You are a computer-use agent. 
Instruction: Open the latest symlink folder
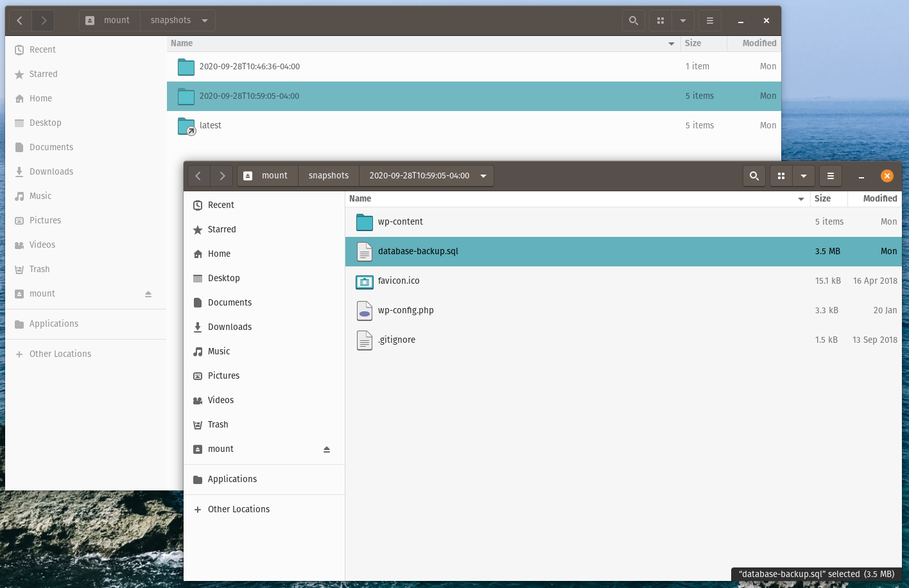210,125
